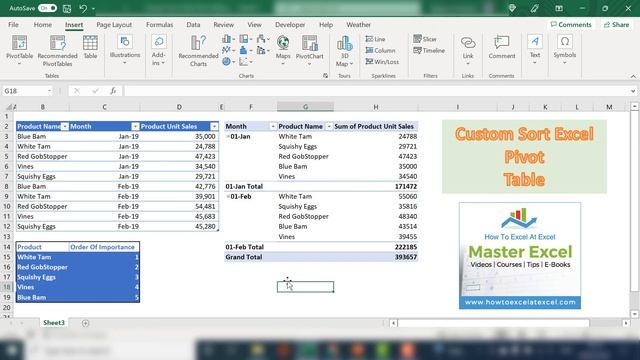640x360 pixels.
Task: Insert a PivotChart
Action: pyautogui.click(x=309, y=51)
